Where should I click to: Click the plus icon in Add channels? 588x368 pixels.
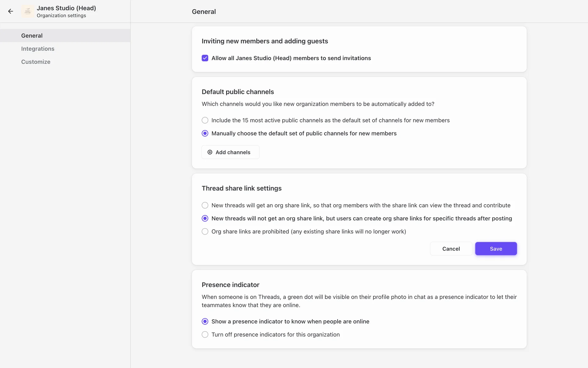pos(210,152)
